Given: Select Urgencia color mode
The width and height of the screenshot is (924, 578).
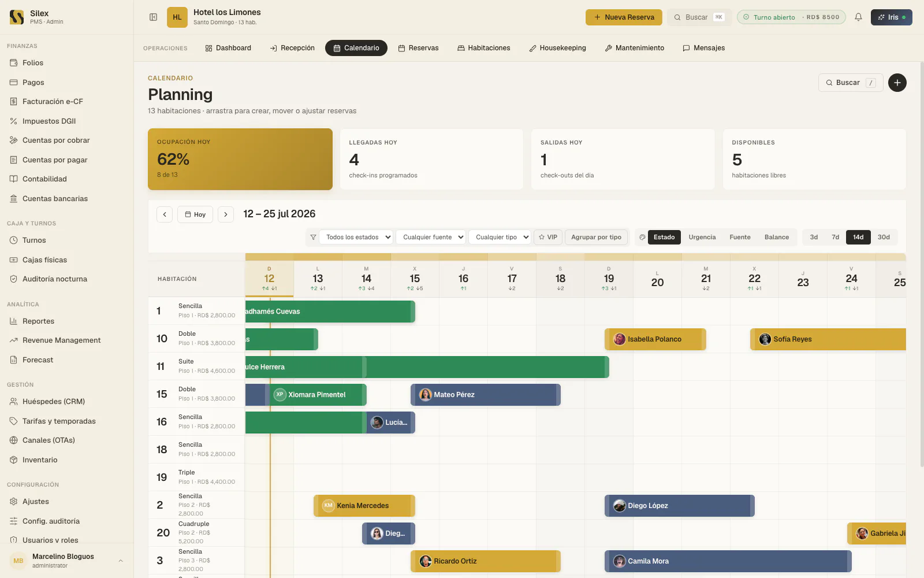Looking at the screenshot, I should coord(702,237).
